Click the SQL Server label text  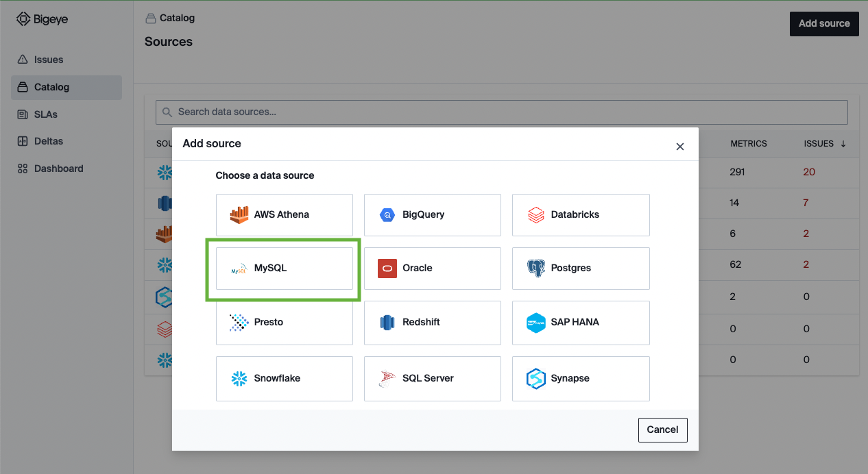pos(428,378)
